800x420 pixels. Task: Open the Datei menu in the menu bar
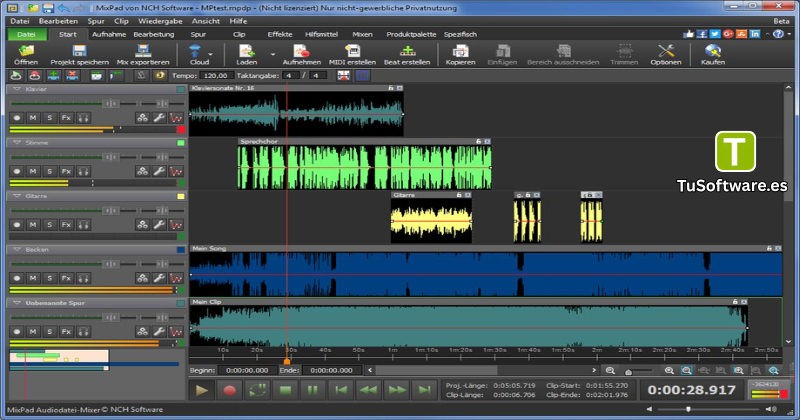tap(20, 21)
